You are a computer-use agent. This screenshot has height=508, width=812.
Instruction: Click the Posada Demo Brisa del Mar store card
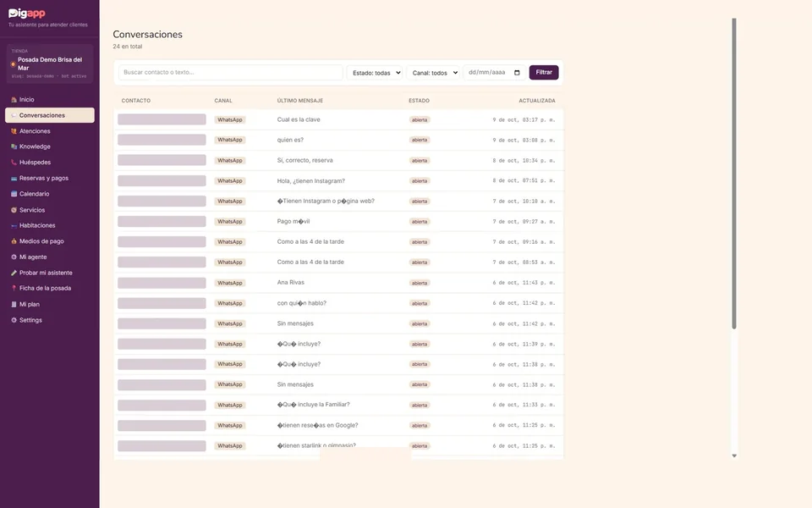click(x=50, y=63)
